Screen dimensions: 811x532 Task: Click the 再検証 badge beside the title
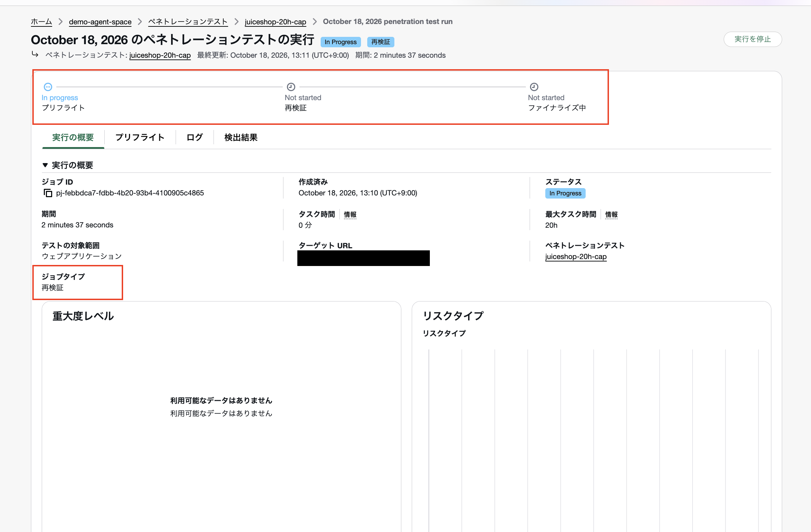(380, 42)
